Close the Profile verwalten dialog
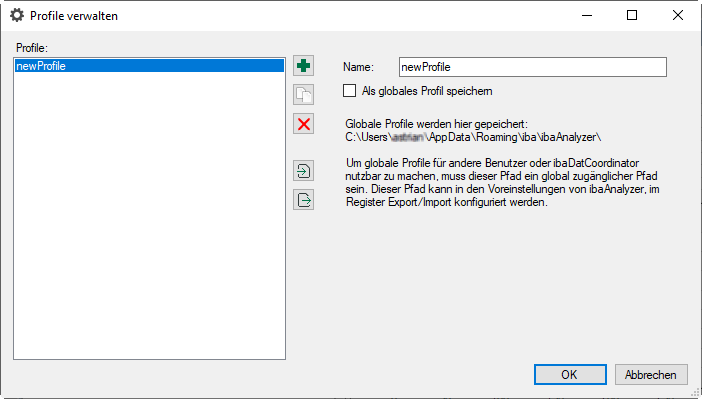The width and height of the screenshot is (702, 399). pyautogui.click(x=678, y=15)
